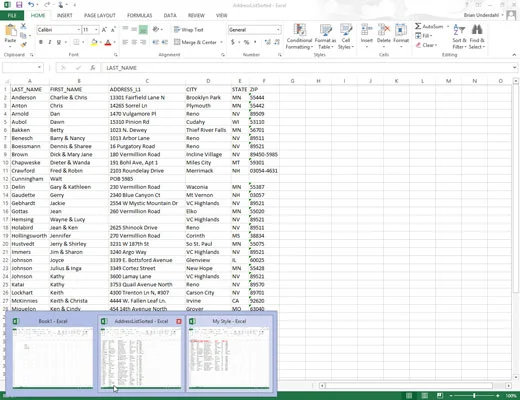Click the Find & Select binoculars icon

click(477, 30)
